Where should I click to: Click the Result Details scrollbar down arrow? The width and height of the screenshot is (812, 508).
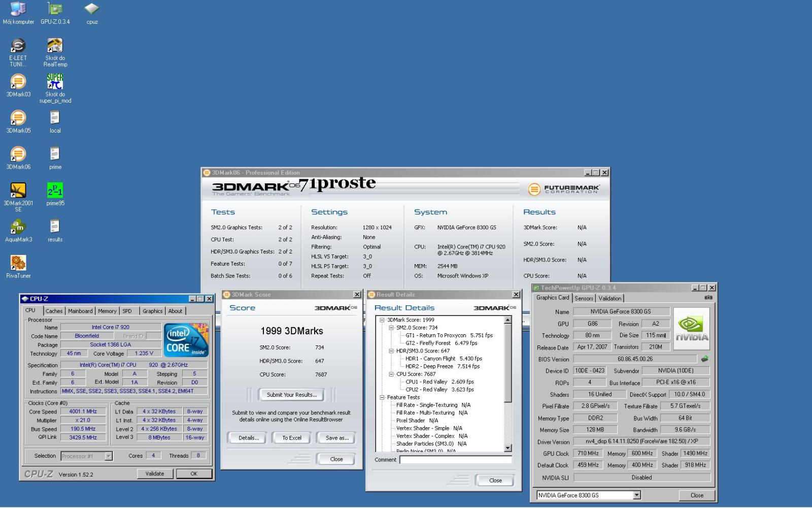pos(508,448)
